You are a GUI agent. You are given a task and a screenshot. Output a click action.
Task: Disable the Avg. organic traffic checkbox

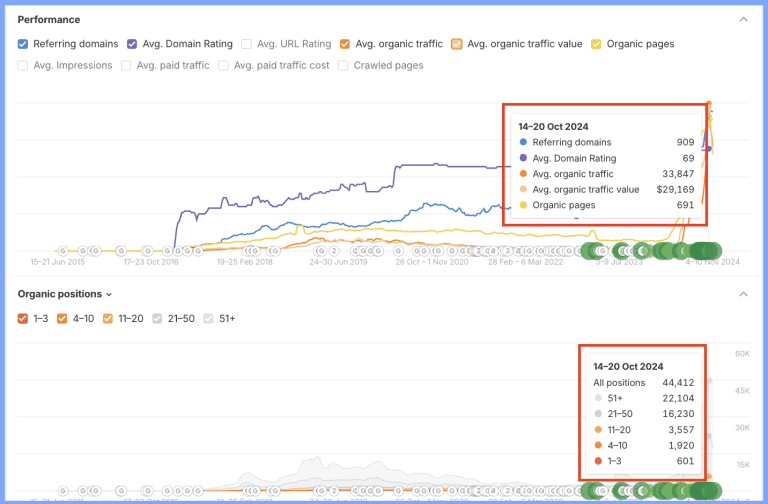tap(345, 44)
